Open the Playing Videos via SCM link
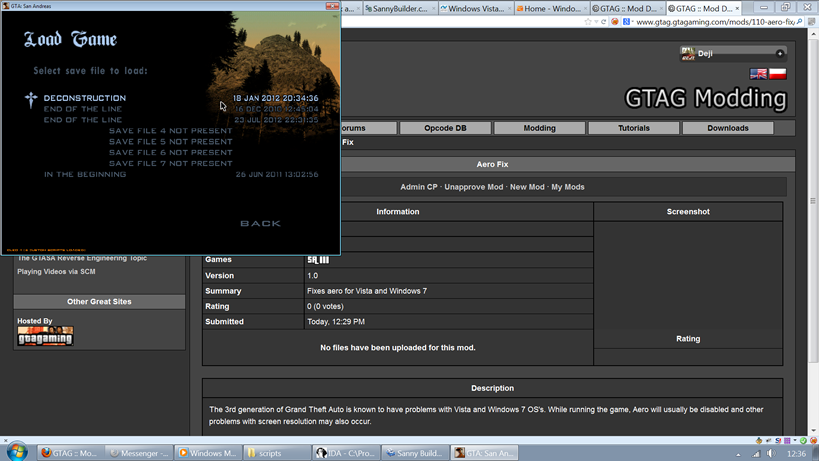The width and height of the screenshot is (819, 461). point(56,272)
